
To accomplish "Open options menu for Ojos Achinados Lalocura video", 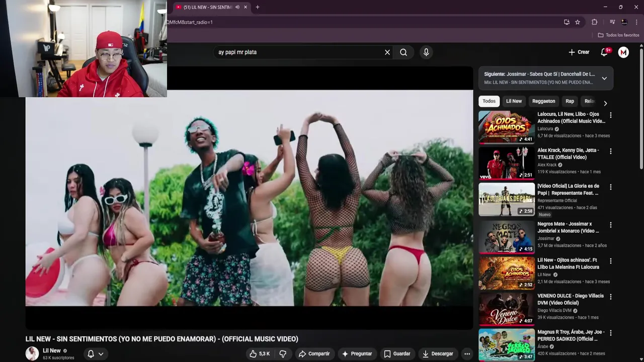I will pyautogui.click(x=611, y=115).
